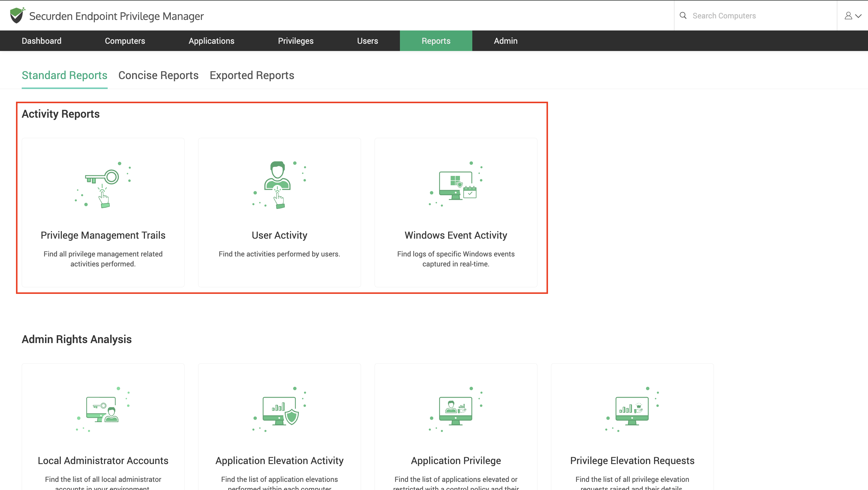Click the Windows Event Activity monitor icon
This screenshot has height=490, width=868.
tap(456, 185)
